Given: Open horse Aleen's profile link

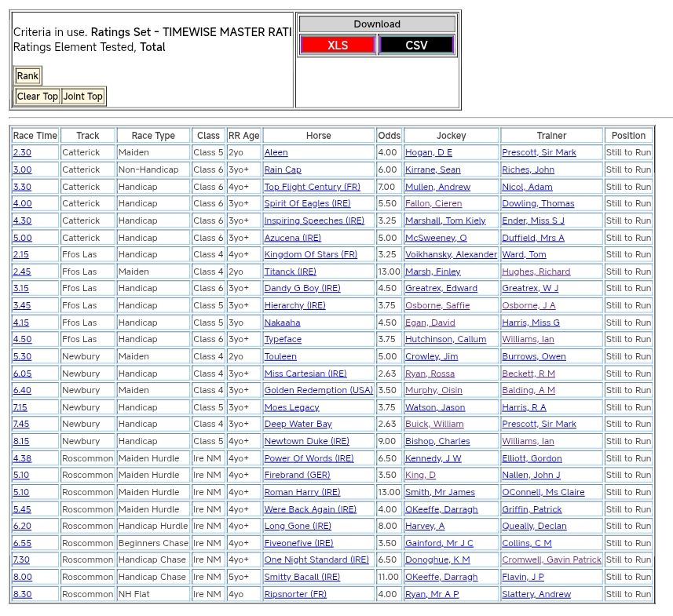Looking at the screenshot, I should coord(276,153).
